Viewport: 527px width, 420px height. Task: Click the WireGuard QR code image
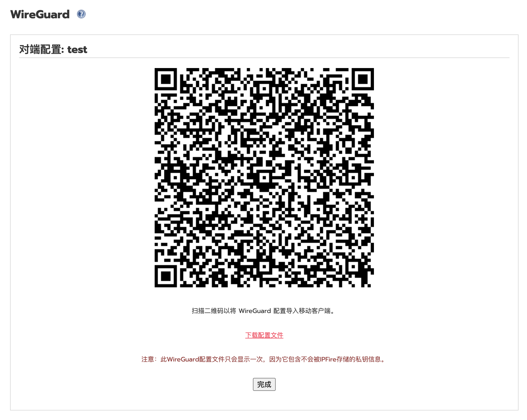pos(264,177)
